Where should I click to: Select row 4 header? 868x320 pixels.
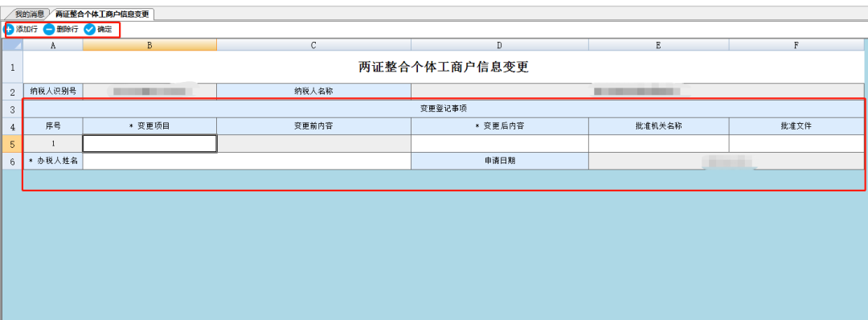point(12,126)
